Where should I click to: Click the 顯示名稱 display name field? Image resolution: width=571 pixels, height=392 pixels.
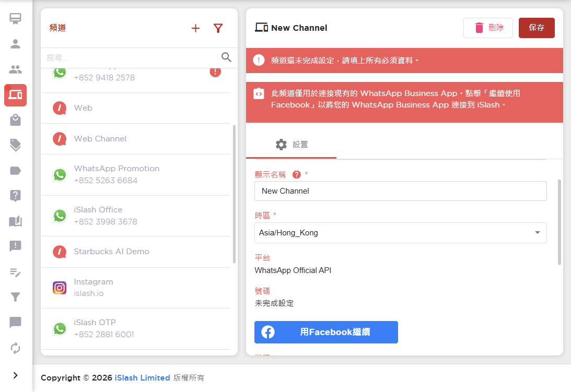(x=401, y=191)
